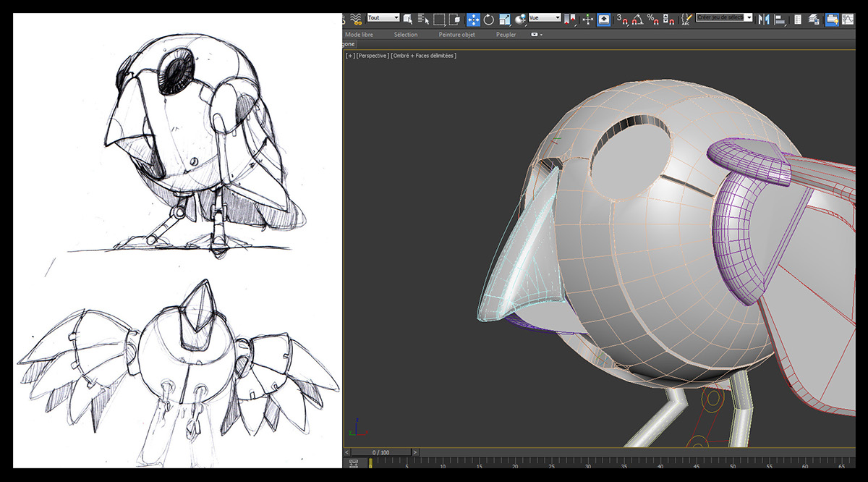Select the Rotate tool in the toolbar
The image size is (868, 482).
coord(488,19)
